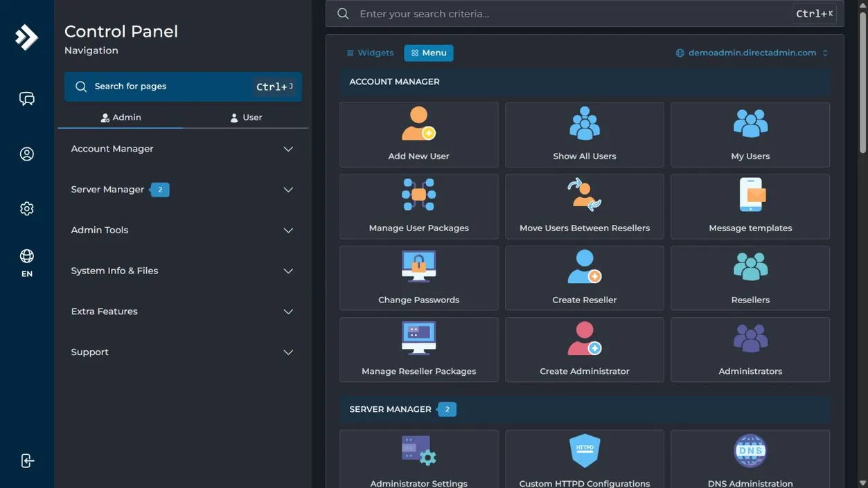Open the Manage User Packages tile
The image size is (868, 488).
coord(418,207)
